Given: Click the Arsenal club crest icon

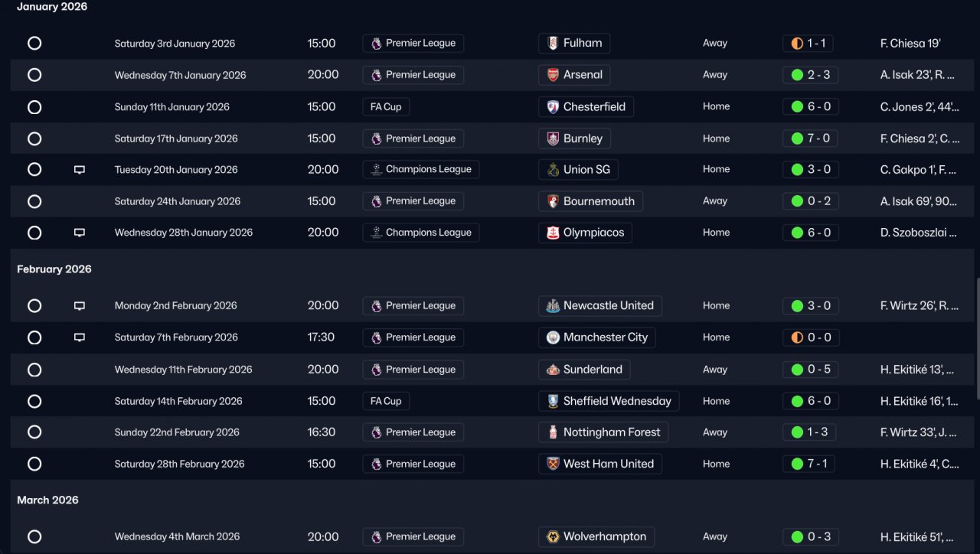Looking at the screenshot, I should tap(553, 75).
